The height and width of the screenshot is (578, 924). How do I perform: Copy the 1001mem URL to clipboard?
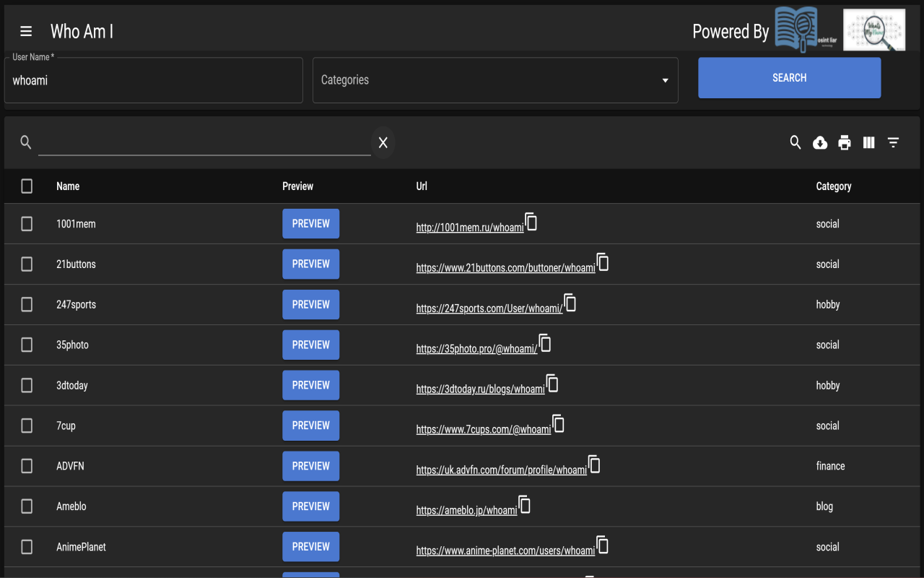click(x=531, y=222)
